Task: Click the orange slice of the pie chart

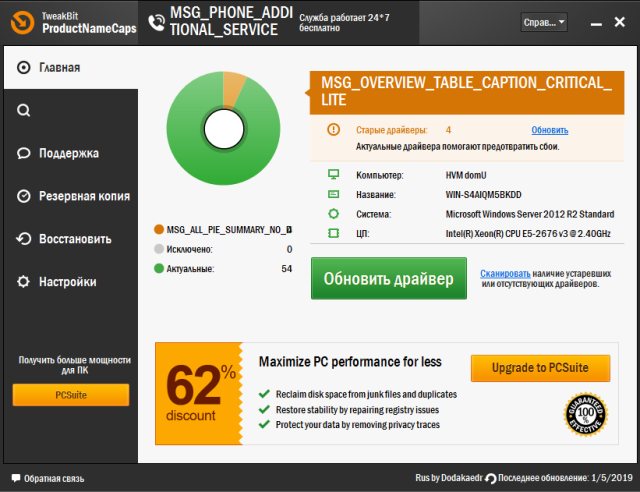Action: point(232,88)
